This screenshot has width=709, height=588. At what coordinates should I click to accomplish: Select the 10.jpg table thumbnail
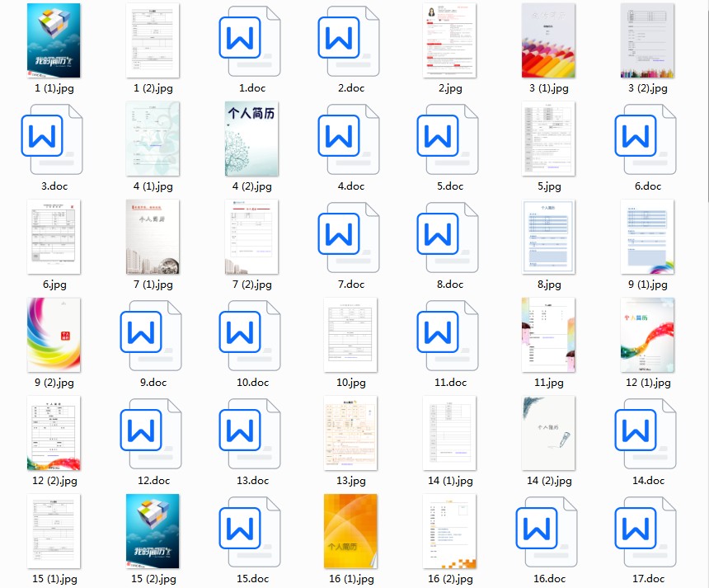click(x=350, y=335)
